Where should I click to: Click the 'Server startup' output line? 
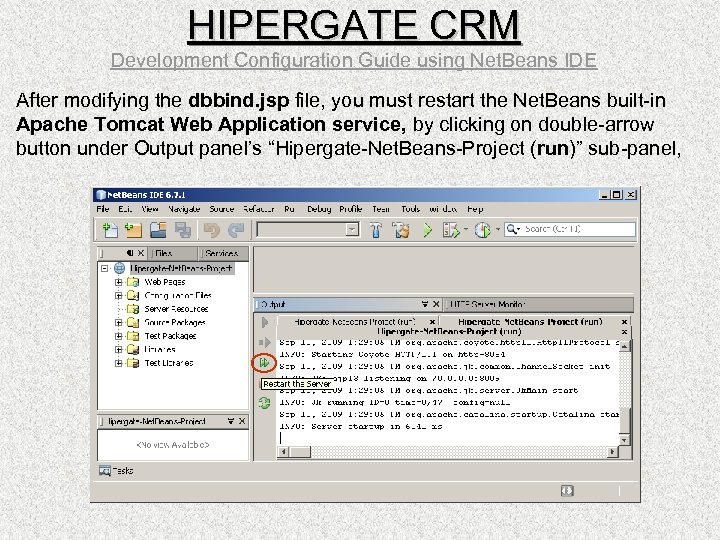pyautogui.click(x=360, y=427)
